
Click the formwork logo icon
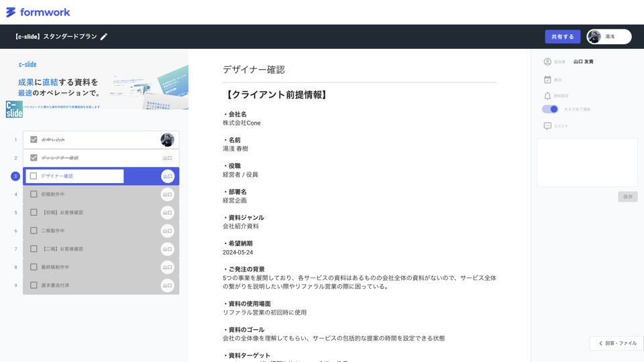[x=11, y=12]
